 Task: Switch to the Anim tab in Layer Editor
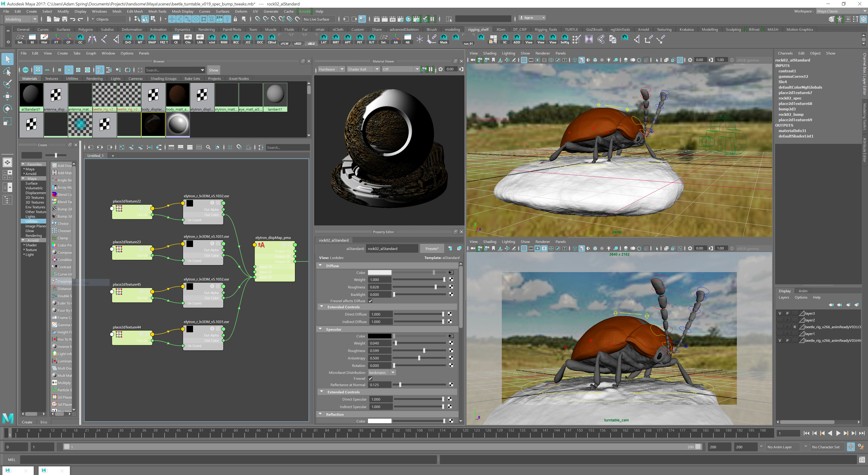[x=803, y=291]
